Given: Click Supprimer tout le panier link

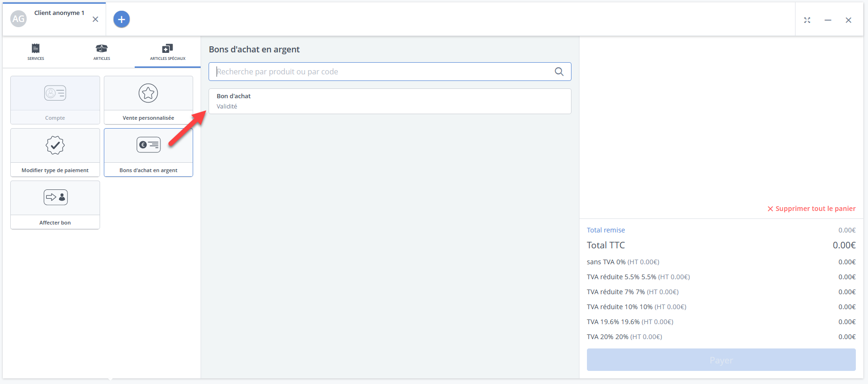Looking at the screenshot, I should click(811, 209).
